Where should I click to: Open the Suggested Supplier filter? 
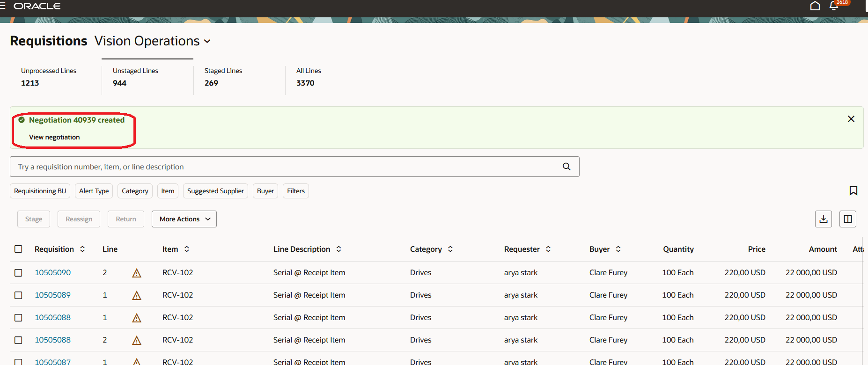[x=215, y=191]
